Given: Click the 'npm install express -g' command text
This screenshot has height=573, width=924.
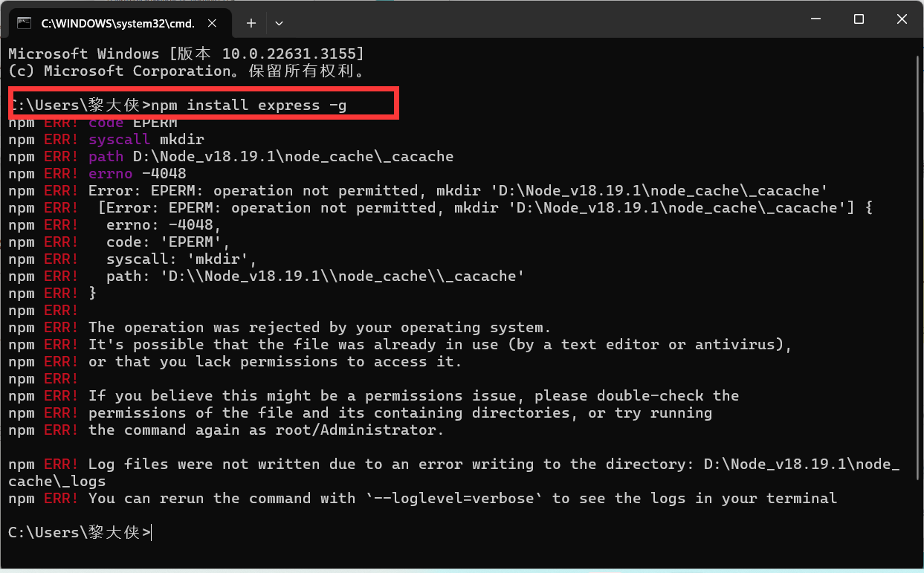Looking at the screenshot, I should point(249,106).
